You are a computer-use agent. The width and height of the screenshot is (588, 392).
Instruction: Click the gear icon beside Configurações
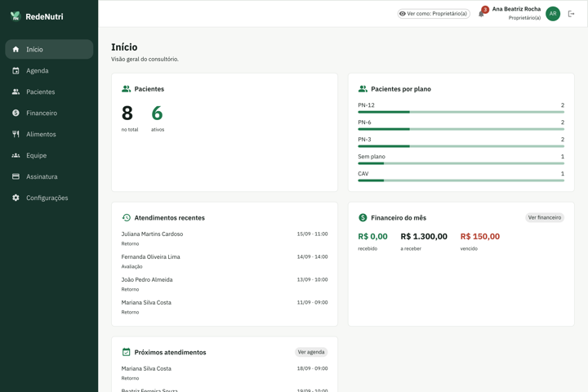pos(16,198)
